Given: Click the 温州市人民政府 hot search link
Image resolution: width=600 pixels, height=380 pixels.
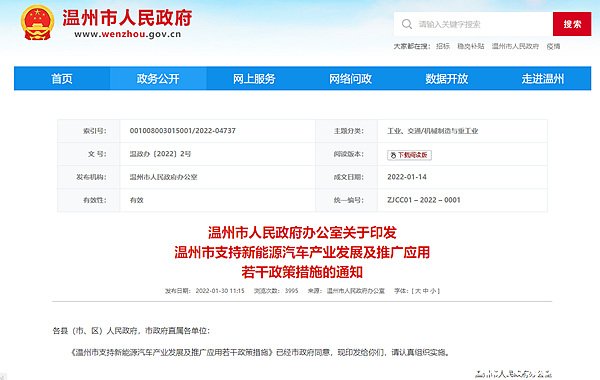Looking at the screenshot, I should 515,46.
